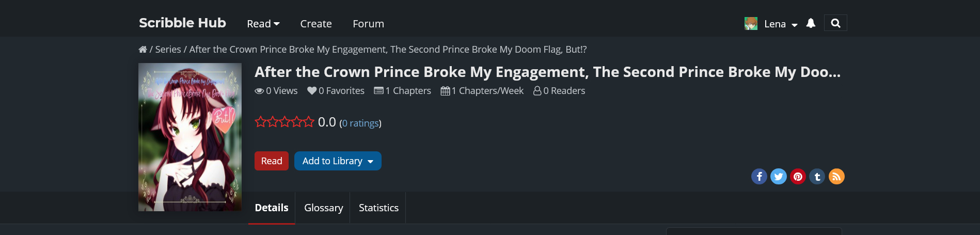Click the series cover image
Image resolution: width=980 pixels, height=235 pixels.
[190, 137]
